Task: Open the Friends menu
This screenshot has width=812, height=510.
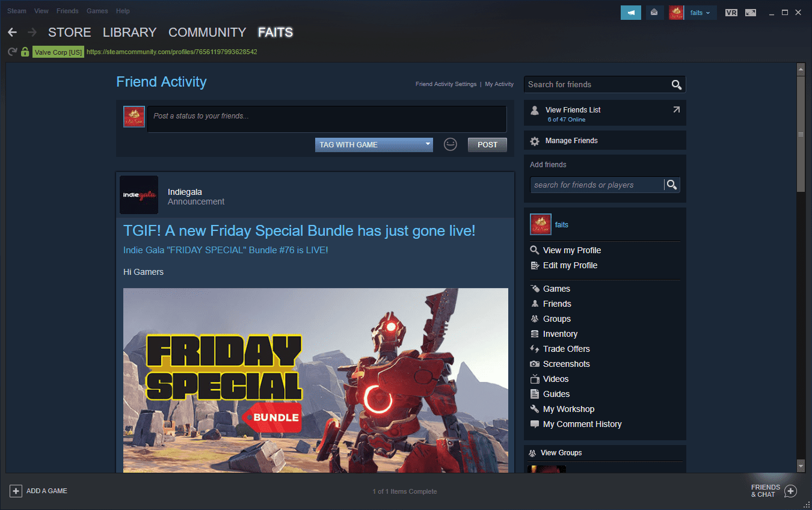Action: coord(67,11)
